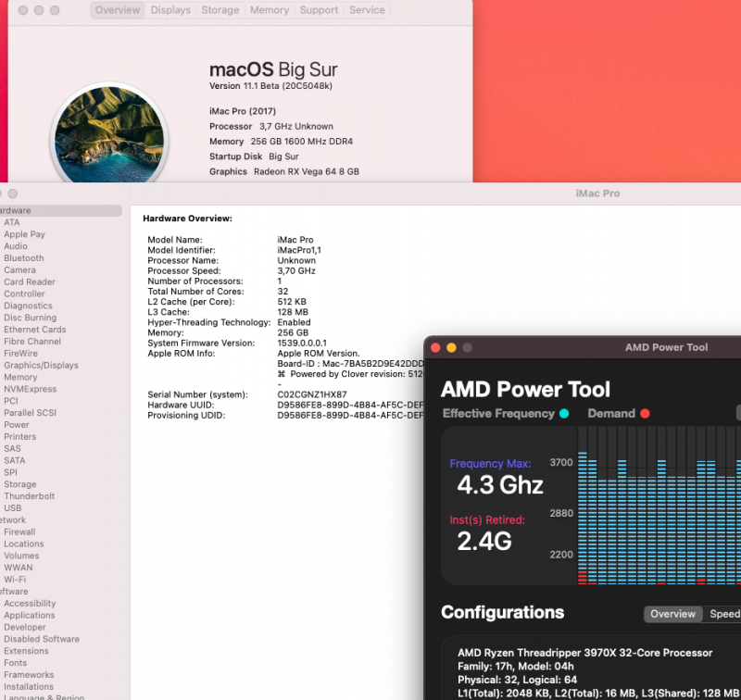Select Network category in the sidebar

(x=13, y=519)
